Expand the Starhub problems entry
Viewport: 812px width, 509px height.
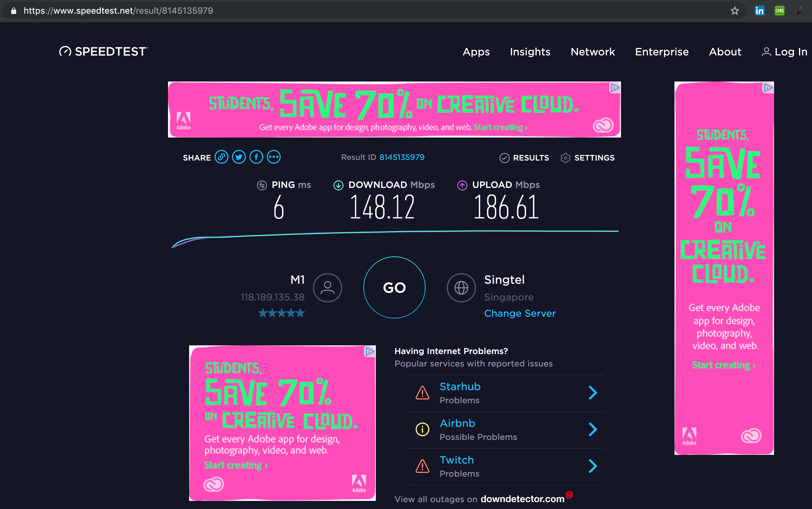(593, 393)
